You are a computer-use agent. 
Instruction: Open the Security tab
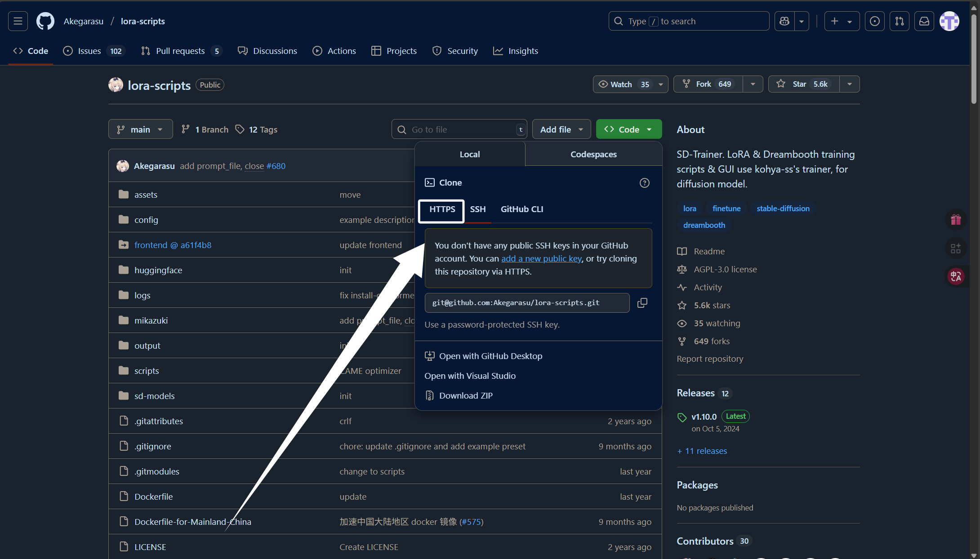pos(455,51)
